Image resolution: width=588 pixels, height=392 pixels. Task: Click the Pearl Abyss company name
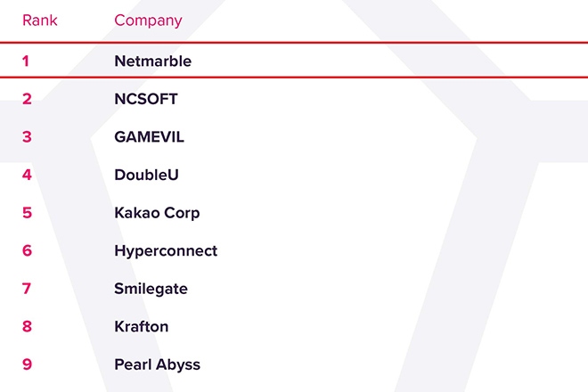(157, 364)
